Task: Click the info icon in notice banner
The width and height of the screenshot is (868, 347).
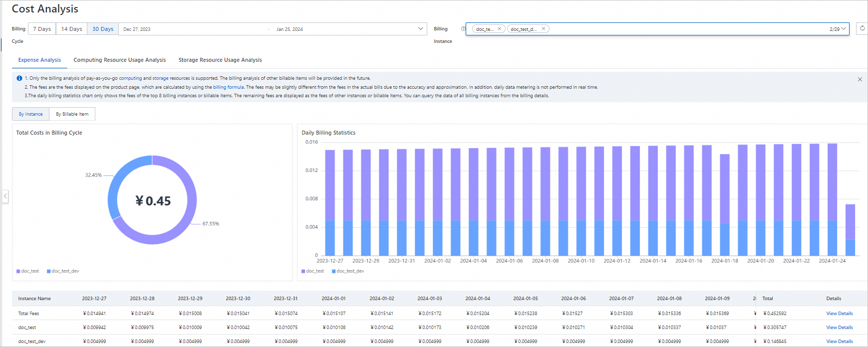Action: [19, 78]
